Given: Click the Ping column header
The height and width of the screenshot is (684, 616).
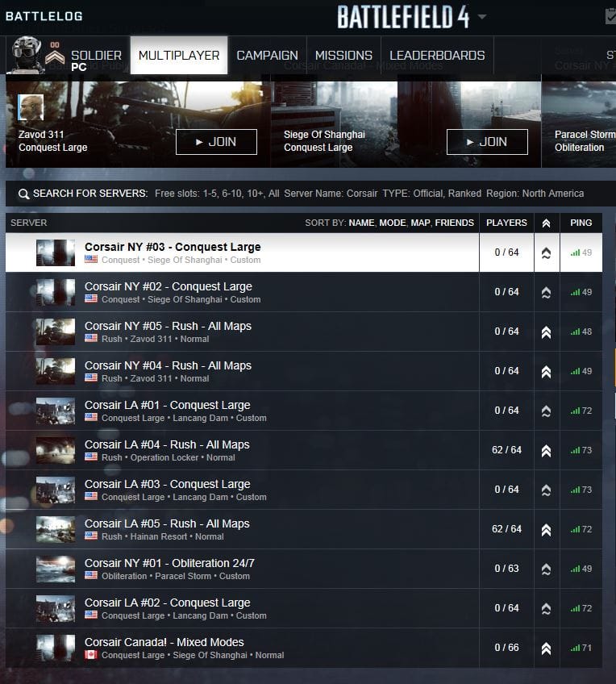Looking at the screenshot, I should tap(581, 223).
